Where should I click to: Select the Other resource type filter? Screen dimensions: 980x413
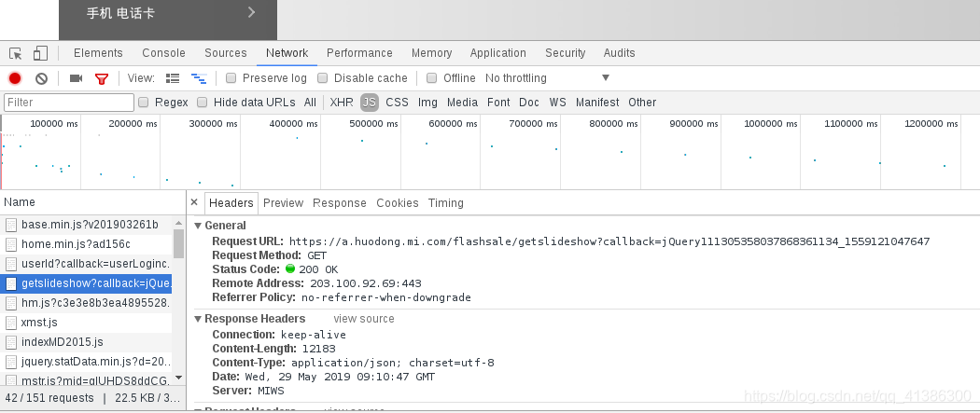tap(642, 103)
